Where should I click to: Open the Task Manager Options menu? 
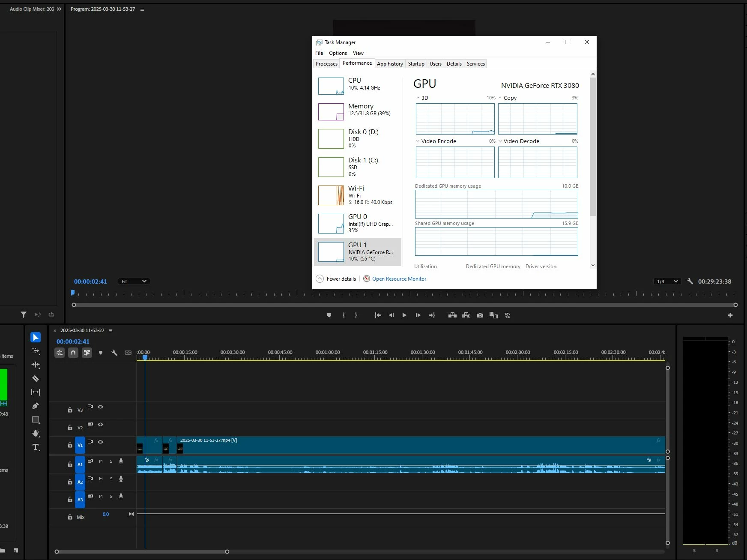tap(338, 53)
